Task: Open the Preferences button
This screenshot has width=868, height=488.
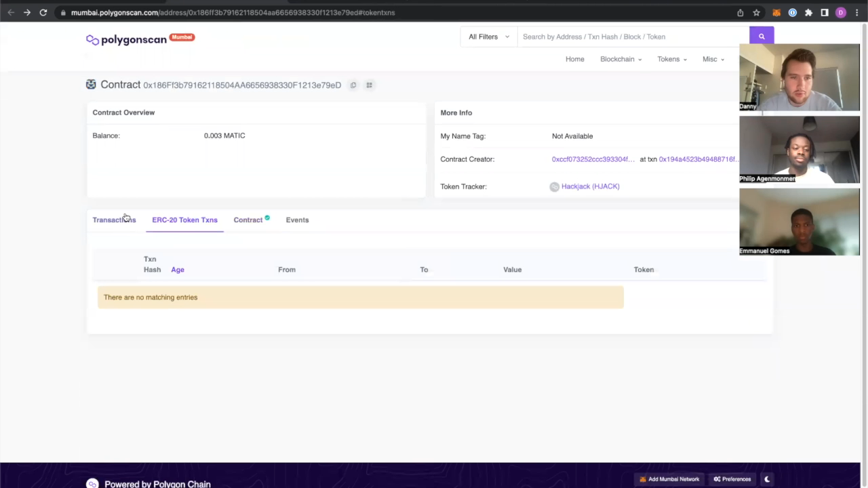Action: 732,479
